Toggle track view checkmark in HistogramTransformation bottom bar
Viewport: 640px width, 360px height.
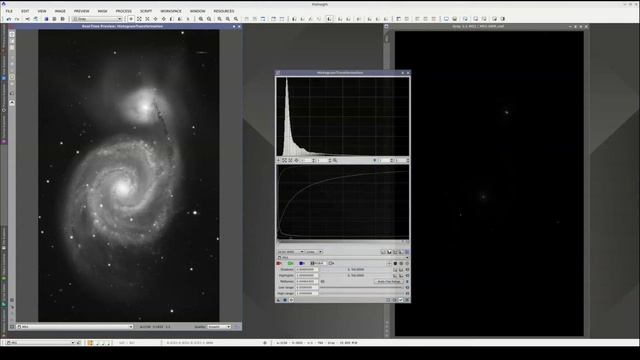pos(401,300)
